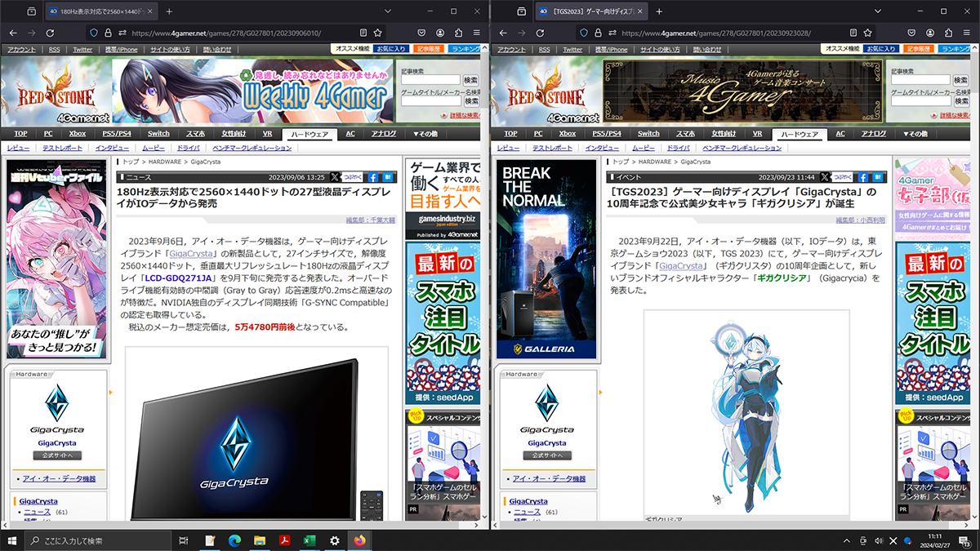Go back in the right browser window
Image resolution: width=980 pixels, height=551 pixels.
pos(501,33)
